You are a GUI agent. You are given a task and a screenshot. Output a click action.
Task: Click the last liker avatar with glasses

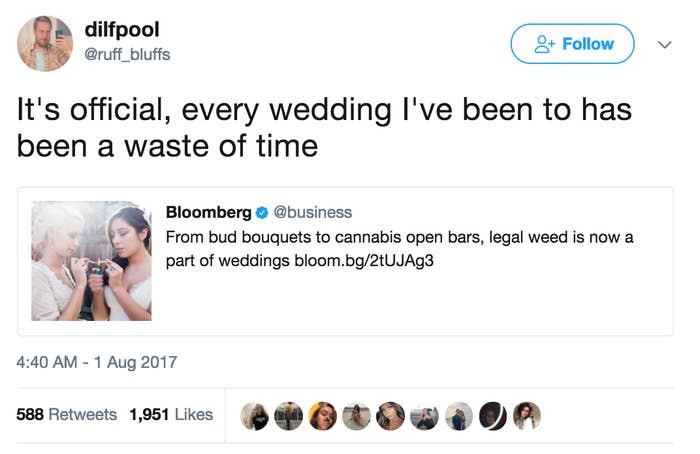coord(527,416)
